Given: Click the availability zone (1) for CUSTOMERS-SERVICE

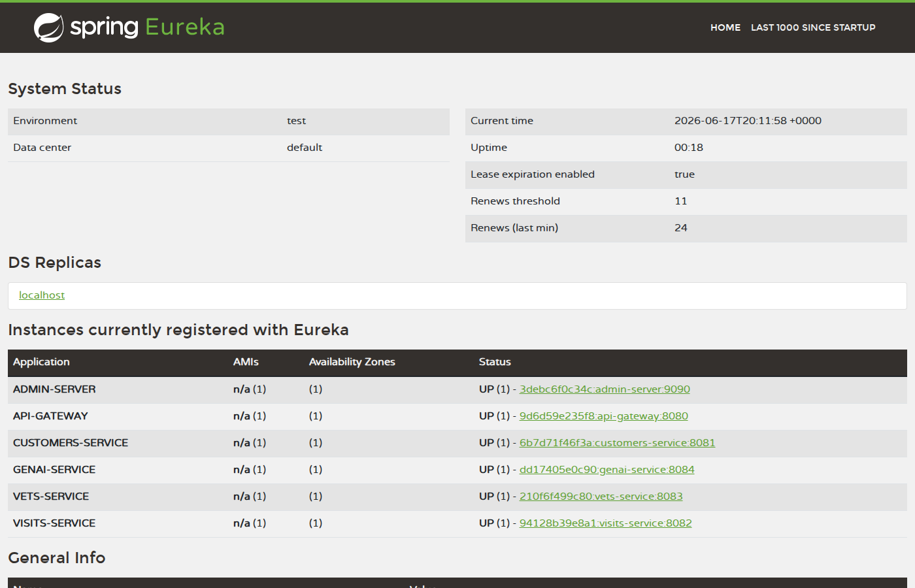Looking at the screenshot, I should 316,443.
